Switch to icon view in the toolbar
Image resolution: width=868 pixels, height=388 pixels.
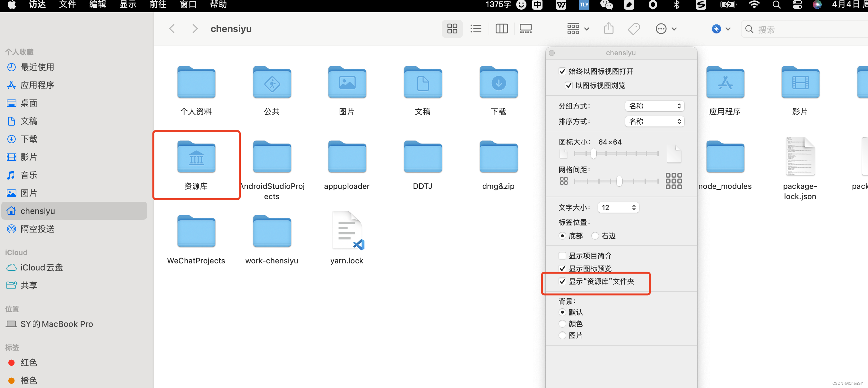pos(452,29)
